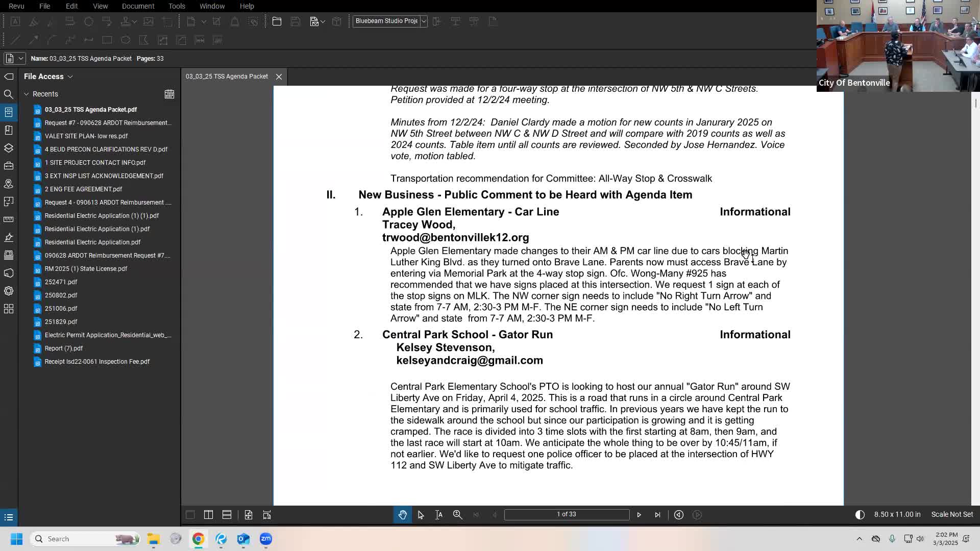Activate the Select Text tool
This screenshot has width=980, height=551.
point(439,515)
